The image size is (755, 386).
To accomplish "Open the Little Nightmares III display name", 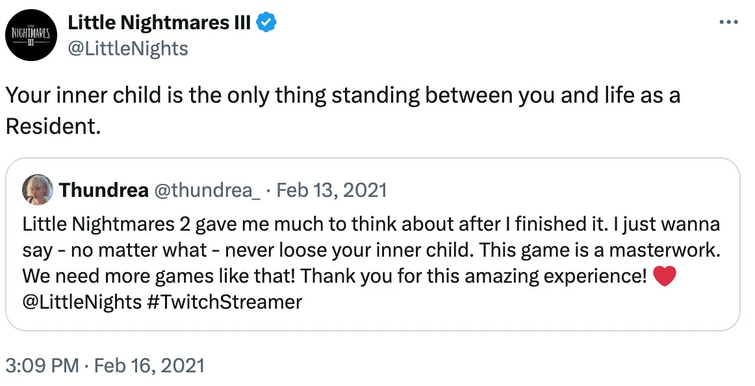I will click(x=159, y=22).
